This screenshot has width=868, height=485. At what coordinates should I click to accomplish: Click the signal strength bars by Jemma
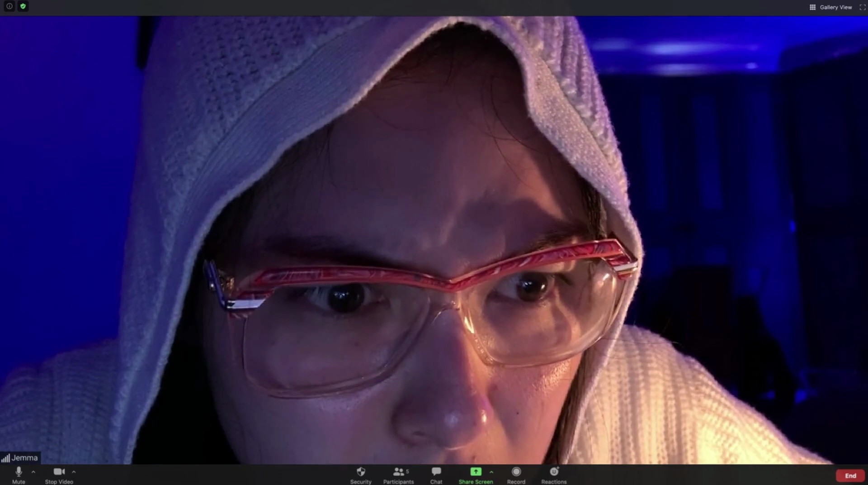tap(5, 458)
